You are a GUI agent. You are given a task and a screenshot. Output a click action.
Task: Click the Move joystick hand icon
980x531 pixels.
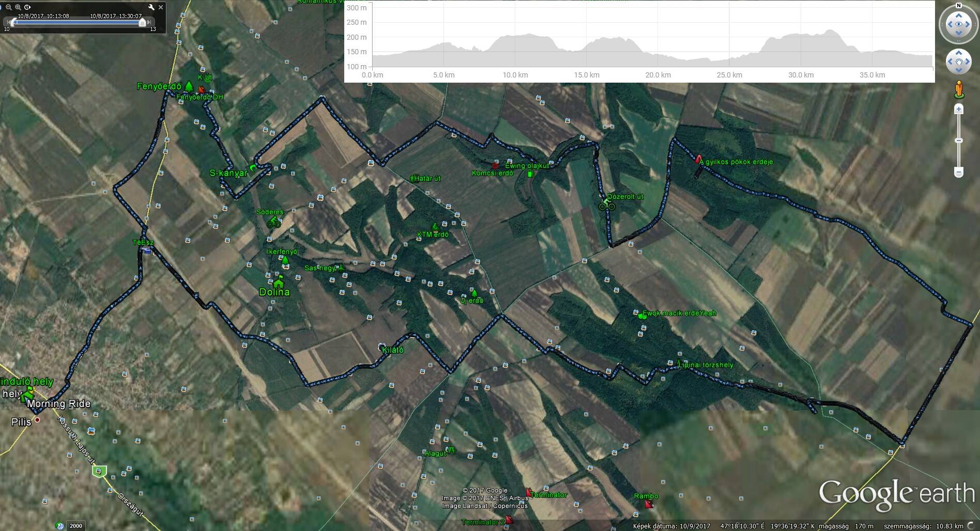(x=958, y=62)
